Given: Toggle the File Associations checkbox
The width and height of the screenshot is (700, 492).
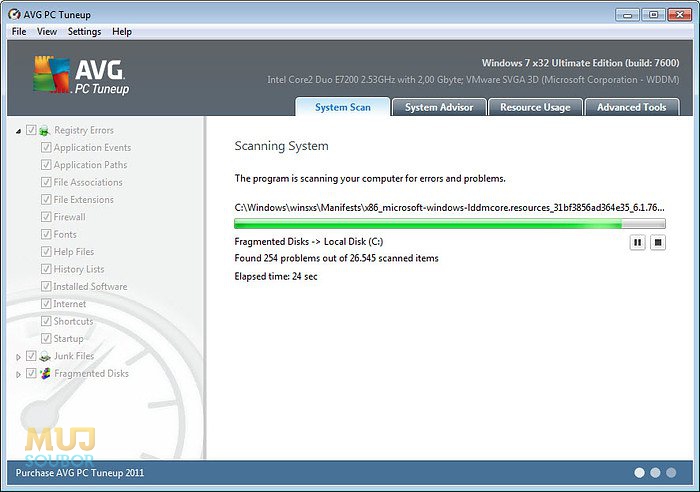Looking at the screenshot, I should (x=46, y=182).
